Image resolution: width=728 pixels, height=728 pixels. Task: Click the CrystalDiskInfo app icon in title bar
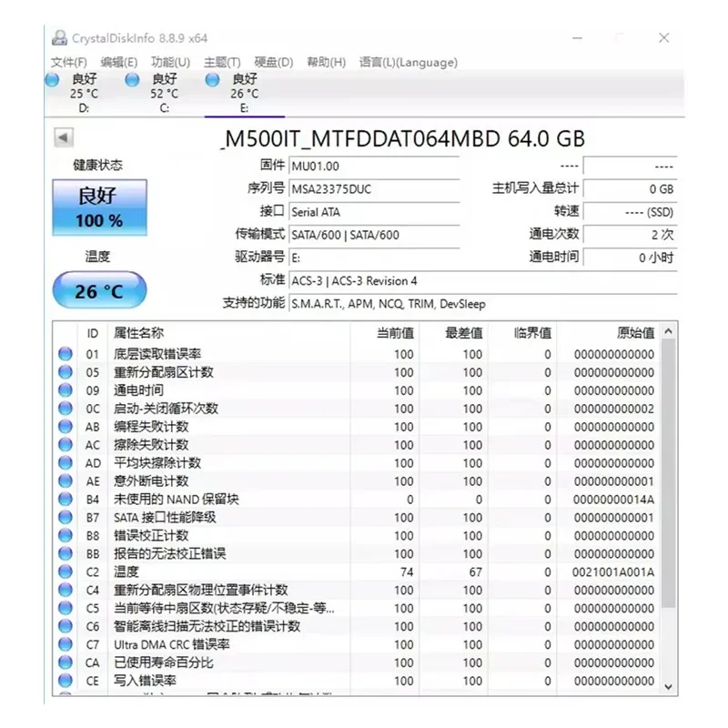point(59,37)
